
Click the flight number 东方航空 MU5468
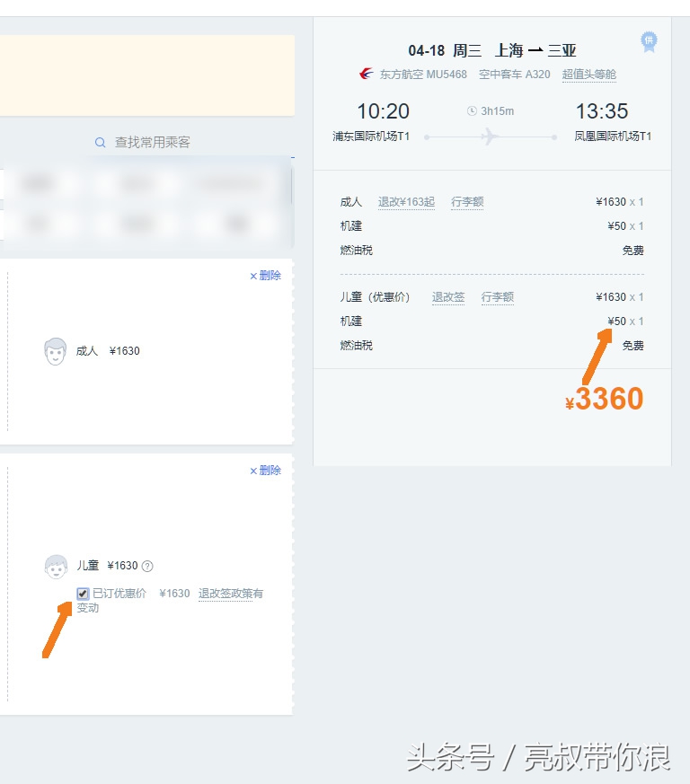point(423,75)
